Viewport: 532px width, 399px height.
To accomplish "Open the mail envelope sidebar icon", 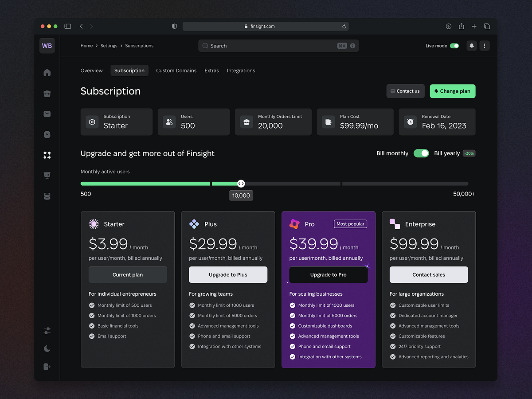I will click(x=47, y=114).
